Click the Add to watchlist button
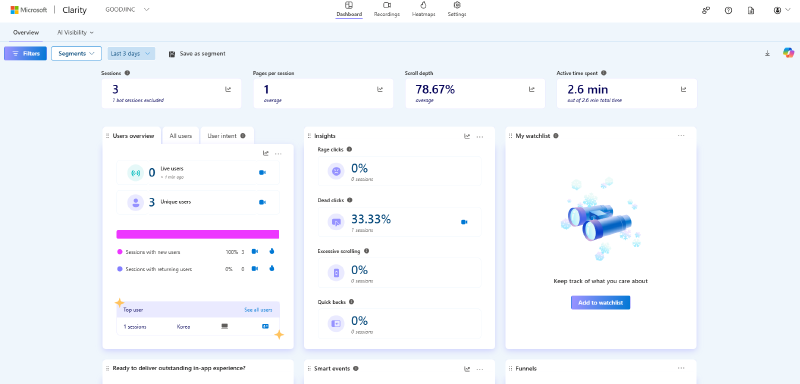Screen dimensions: 800x384 601,302
